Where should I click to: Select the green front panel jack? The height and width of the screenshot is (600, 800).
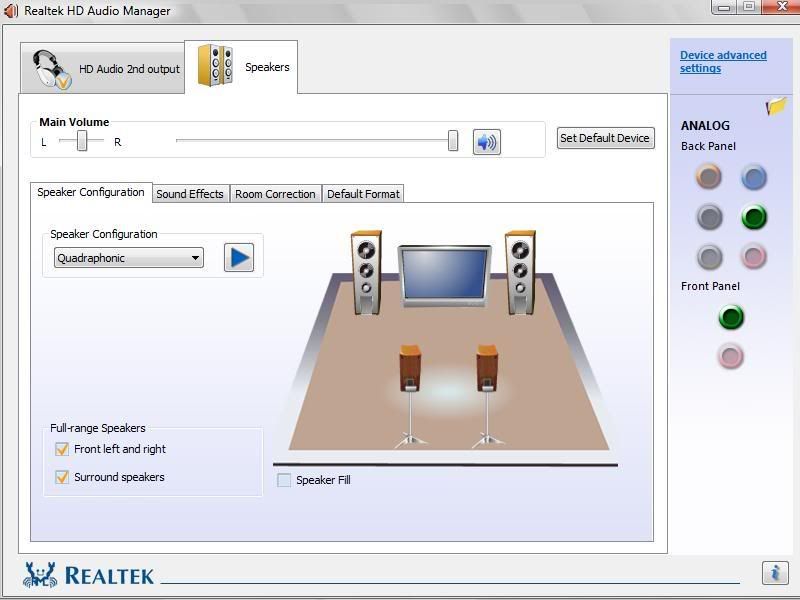coord(731,317)
